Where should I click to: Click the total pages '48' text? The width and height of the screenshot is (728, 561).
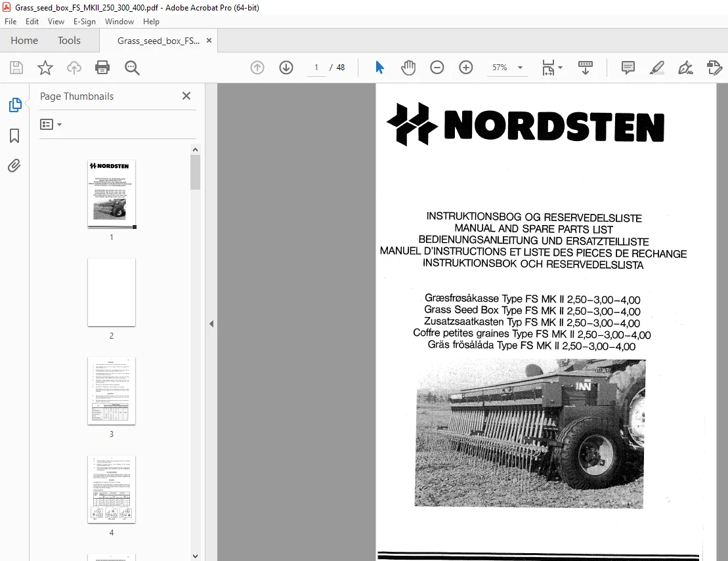click(x=340, y=68)
